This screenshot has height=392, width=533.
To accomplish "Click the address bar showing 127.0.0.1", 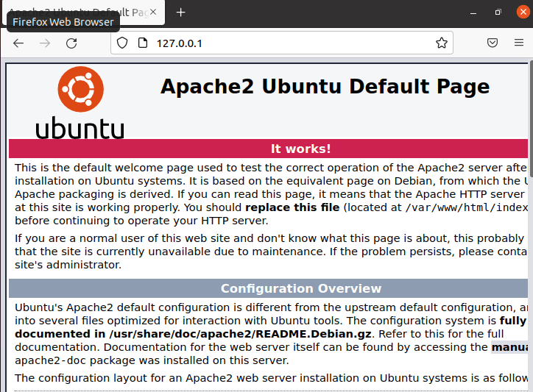I will 281,43.
